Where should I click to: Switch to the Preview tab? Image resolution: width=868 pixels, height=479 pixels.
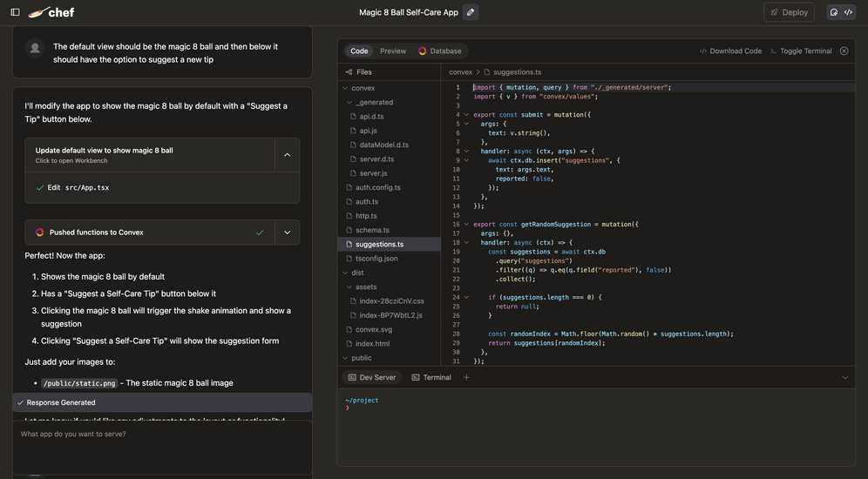pyautogui.click(x=393, y=51)
